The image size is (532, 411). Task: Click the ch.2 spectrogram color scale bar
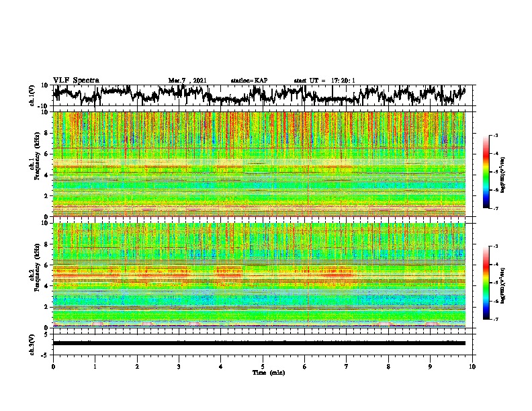point(486,283)
